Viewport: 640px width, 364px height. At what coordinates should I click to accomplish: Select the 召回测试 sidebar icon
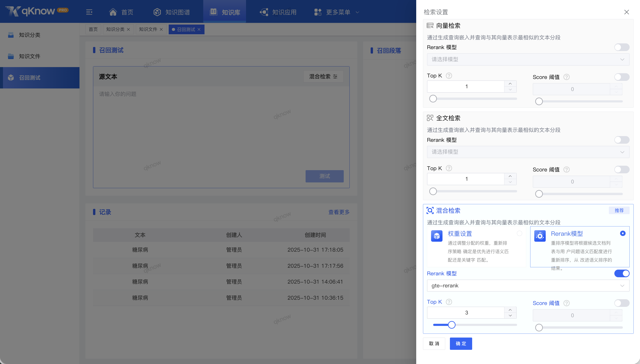pyautogui.click(x=11, y=77)
